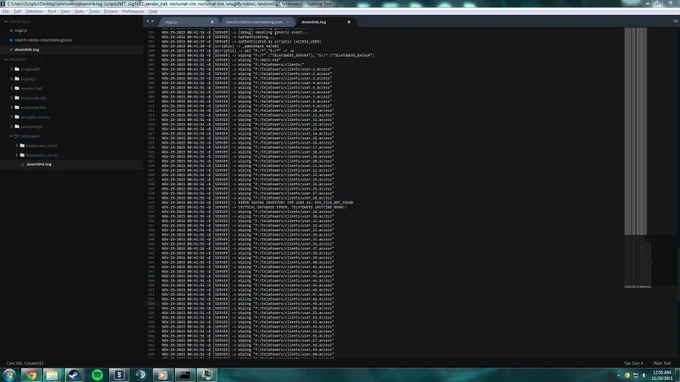Expand the sigToE2 folder
Viewport: 680px width, 382px height.
pyautogui.click(x=11, y=79)
